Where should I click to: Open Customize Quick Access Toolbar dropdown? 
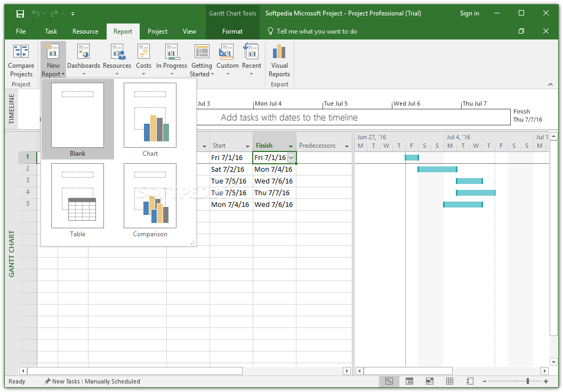(73, 14)
